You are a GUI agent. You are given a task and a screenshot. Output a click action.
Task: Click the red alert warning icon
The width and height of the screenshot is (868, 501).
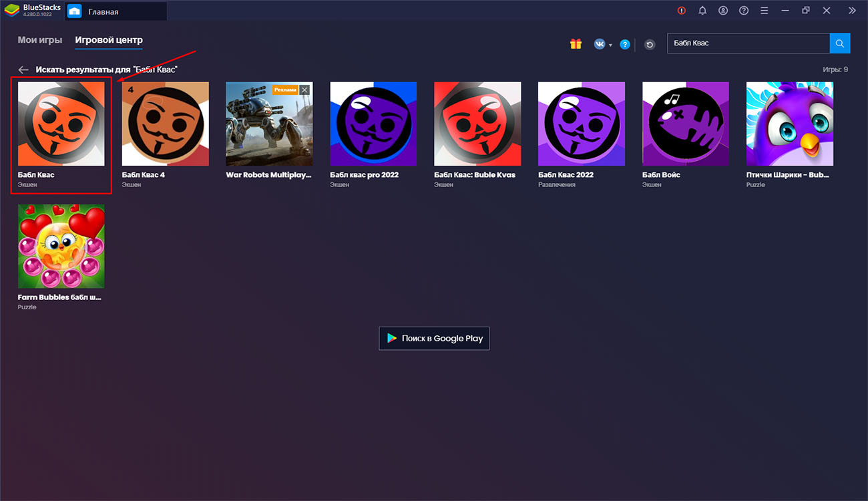tap(682, 11)
